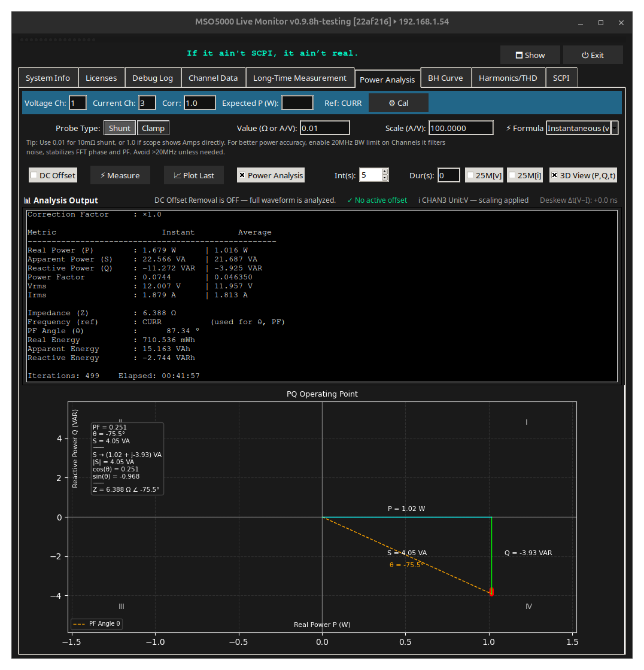Click the red PQ operating point marker
Image resolution: width=644 pixels, height=670 pixels.
click(x=491, y=592)
